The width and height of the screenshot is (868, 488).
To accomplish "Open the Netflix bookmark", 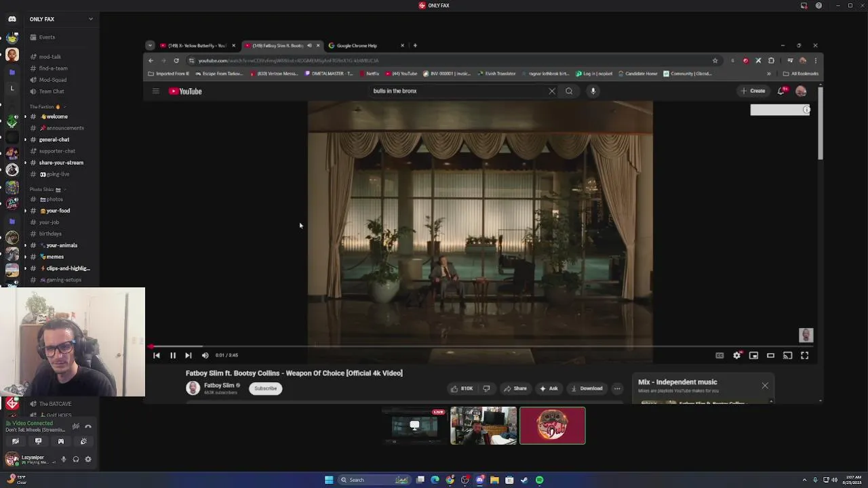I will 369,73.
